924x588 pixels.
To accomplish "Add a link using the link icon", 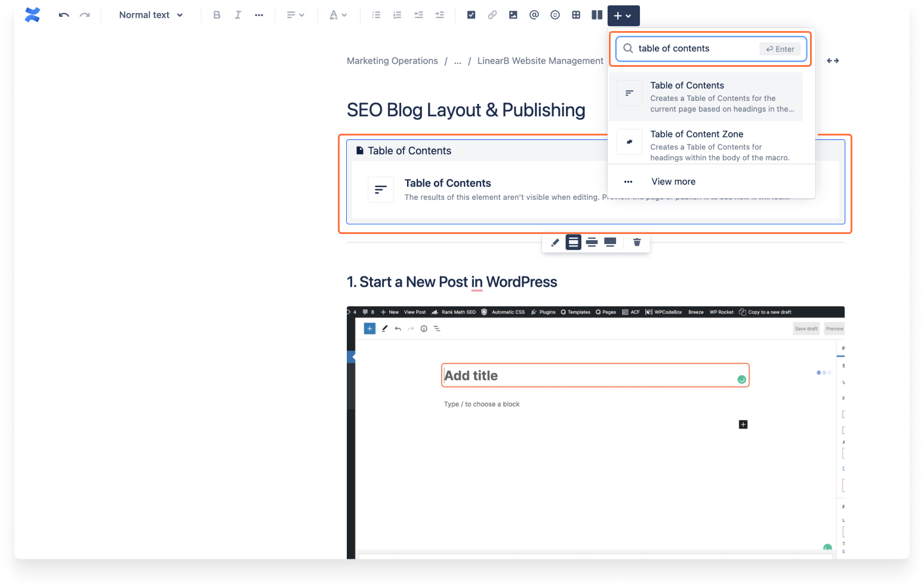I will click(x=492, y=15).
